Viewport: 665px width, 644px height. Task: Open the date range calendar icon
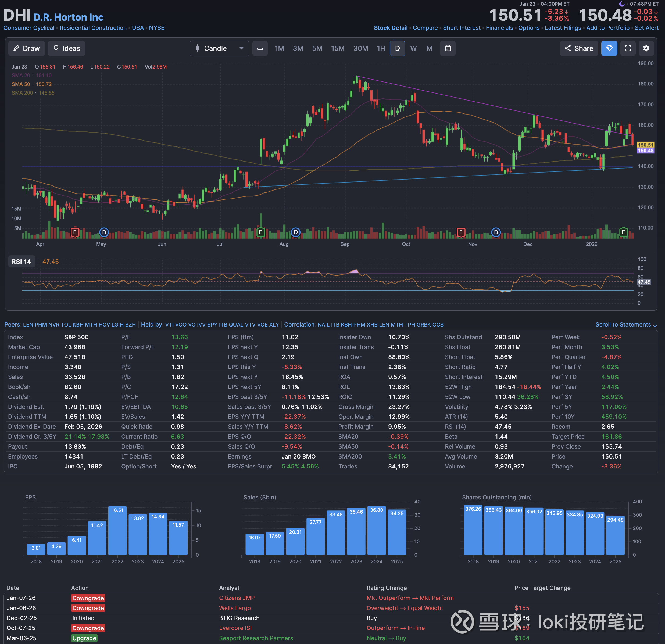[448, 49]
